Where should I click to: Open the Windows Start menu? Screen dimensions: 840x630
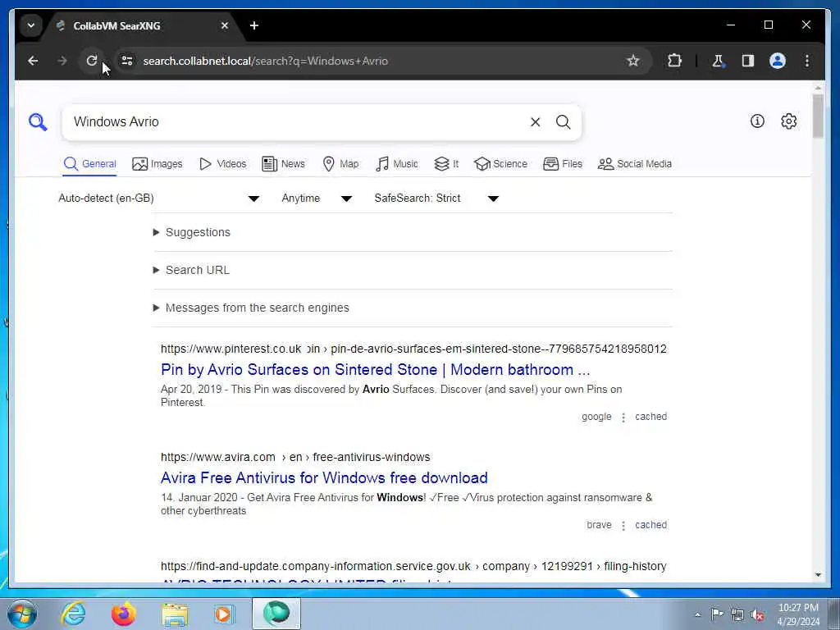22,614
